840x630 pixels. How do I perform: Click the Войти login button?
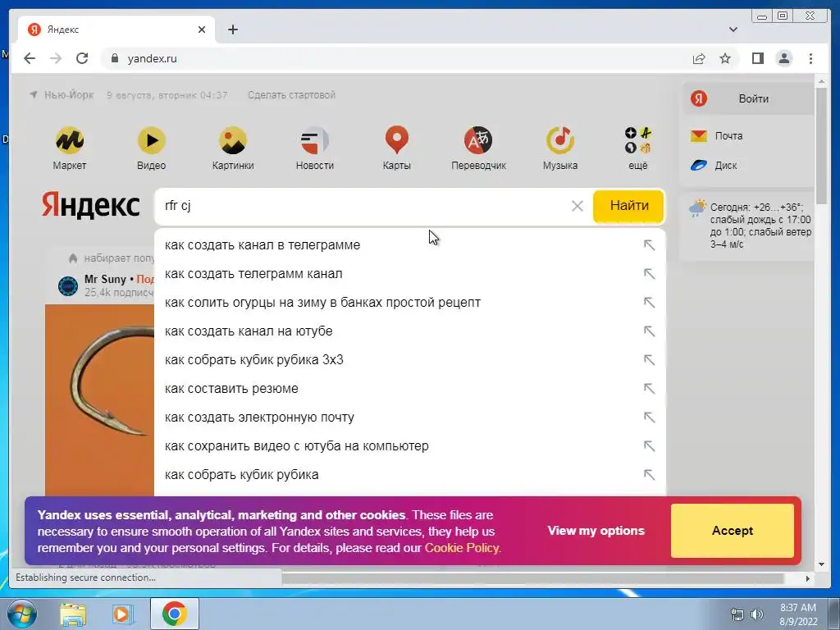(749, 98)
